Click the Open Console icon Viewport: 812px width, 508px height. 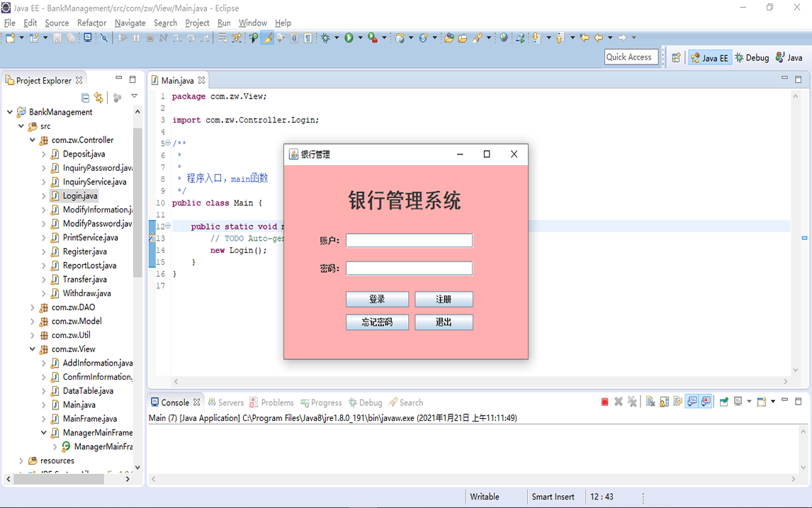[x=762, y=401]
